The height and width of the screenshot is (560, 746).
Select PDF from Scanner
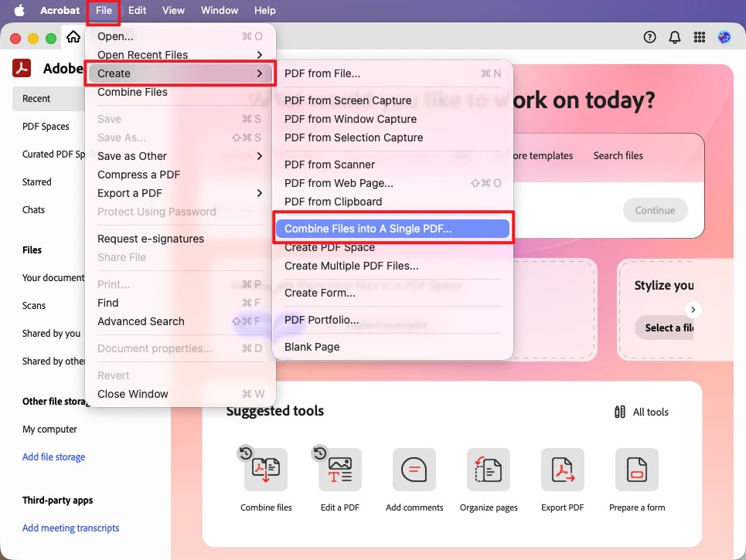[393, 165]
